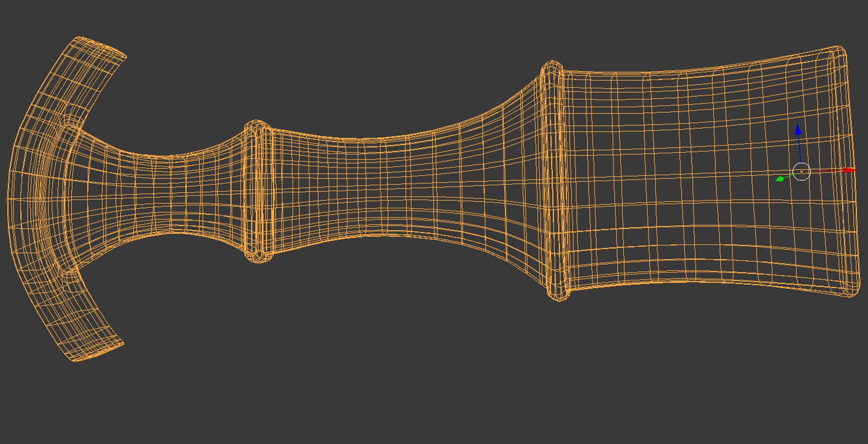Click the white circle at gizmo center
Screen dimensions: 868x444
(x=802, y=172)
